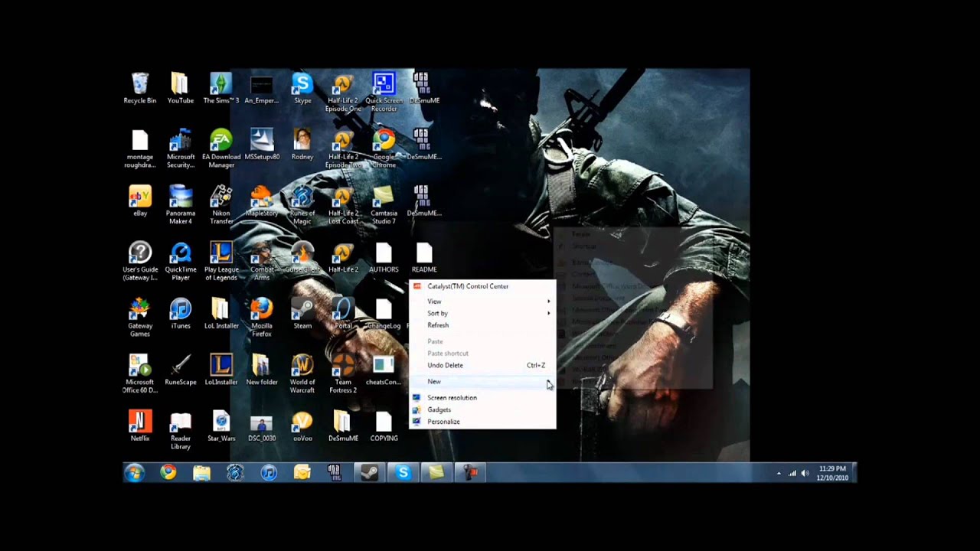980x551 pixels.
Task: Select the ooVoo desktop shortcut
Action: pyautogui.click(x=302, y=426)
